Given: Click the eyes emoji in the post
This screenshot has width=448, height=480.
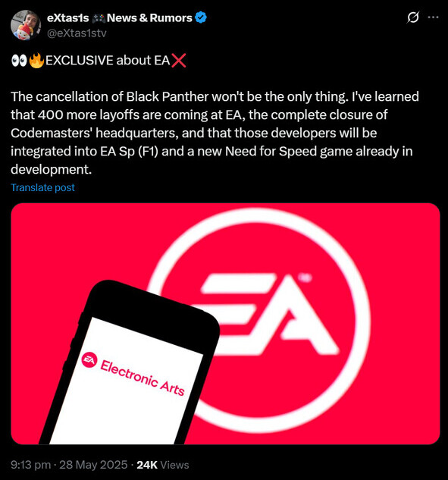Looking at the screenshot, I should [x=19, y=61].
